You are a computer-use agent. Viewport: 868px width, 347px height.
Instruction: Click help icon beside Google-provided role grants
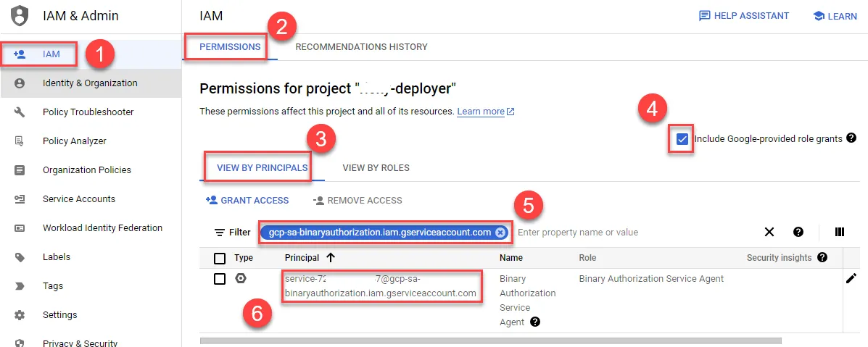click(851, 138)
